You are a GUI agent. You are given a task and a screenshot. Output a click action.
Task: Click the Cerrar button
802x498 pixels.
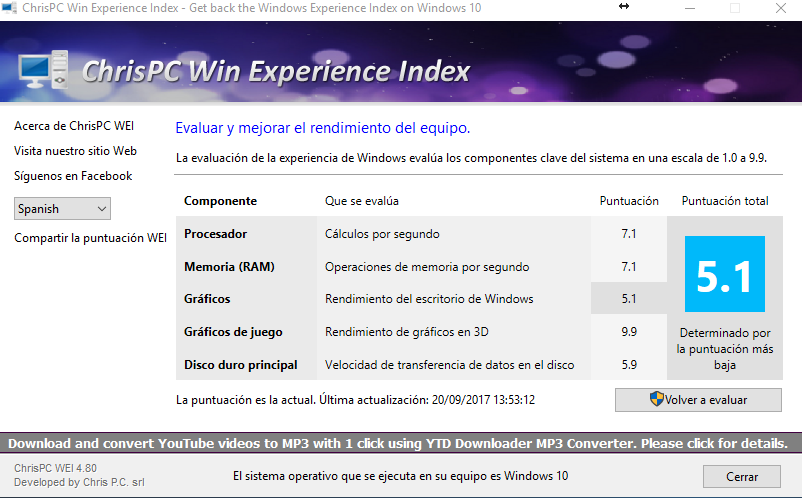point(741,476)
